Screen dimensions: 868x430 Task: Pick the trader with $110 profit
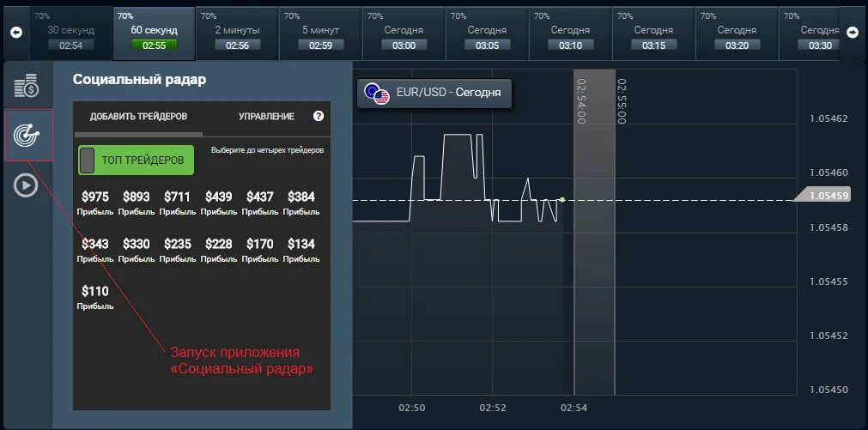95,297
